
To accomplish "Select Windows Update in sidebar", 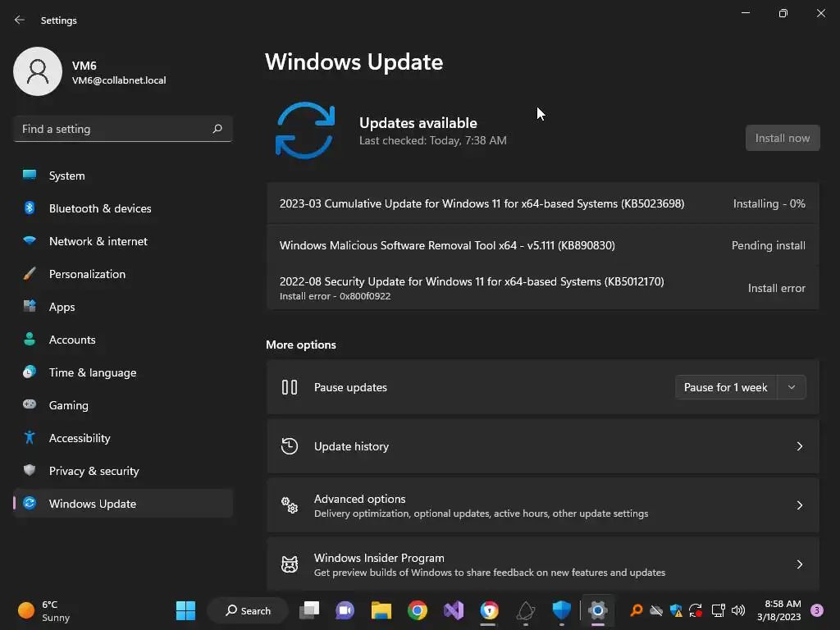I will (x=123, y=504).
